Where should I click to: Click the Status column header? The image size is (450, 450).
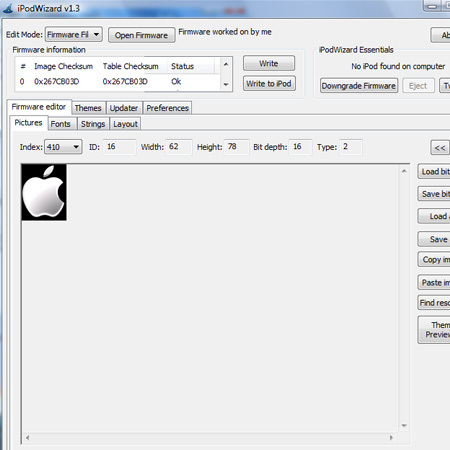click(x=183, y=66)
